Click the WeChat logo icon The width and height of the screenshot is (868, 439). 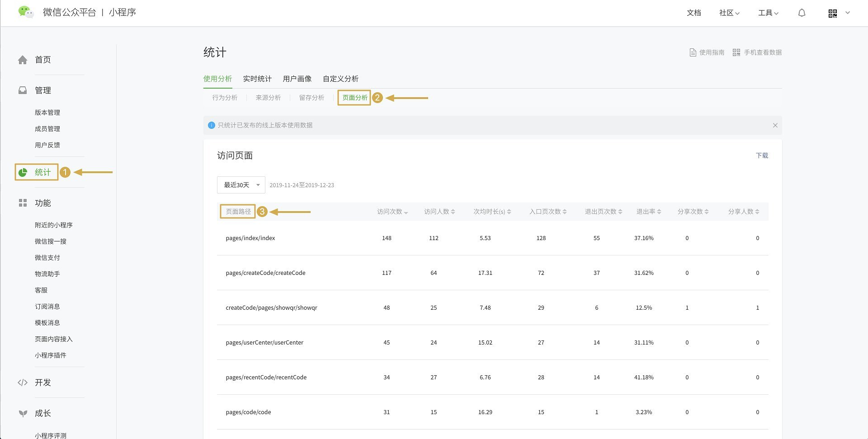26,12
